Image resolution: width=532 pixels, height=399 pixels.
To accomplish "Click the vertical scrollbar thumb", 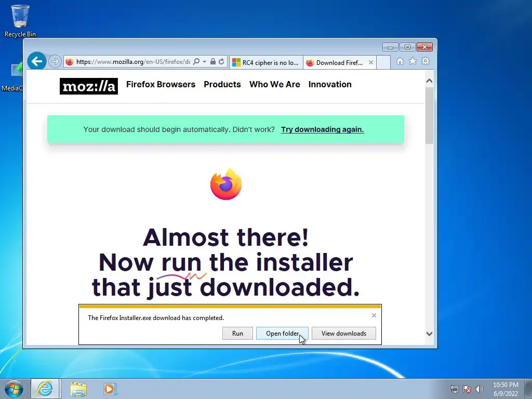I will pos(429,115).
